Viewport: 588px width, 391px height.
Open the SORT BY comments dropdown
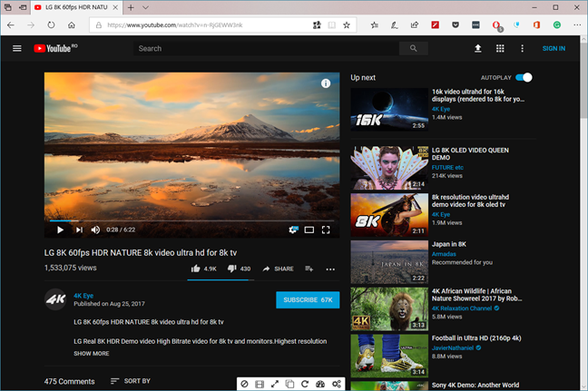(x=131, y=381)
